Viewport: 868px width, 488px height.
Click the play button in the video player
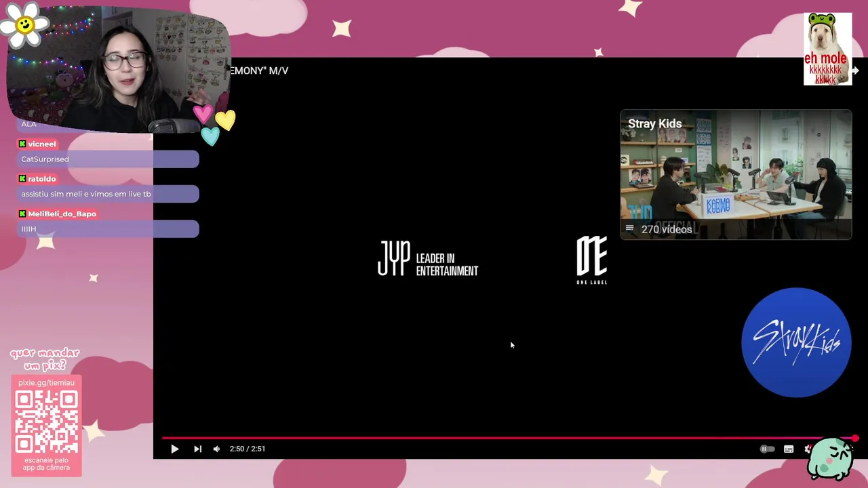pos(174,449)
